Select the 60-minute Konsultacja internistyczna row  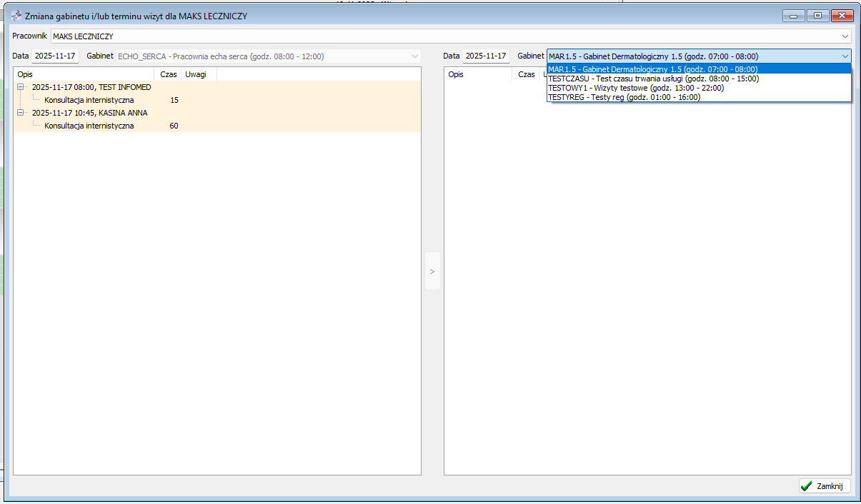[x=89, y=126]
